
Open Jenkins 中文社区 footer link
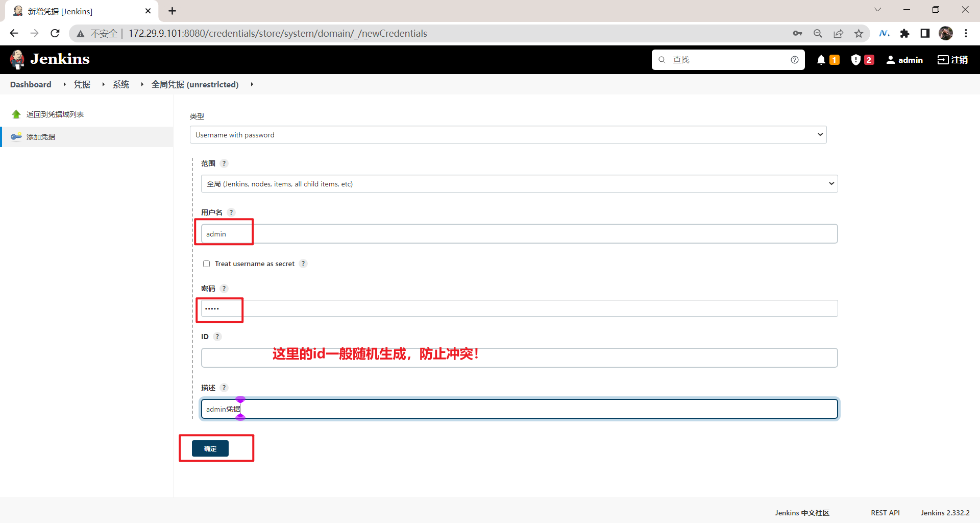[x=802, y=513]
